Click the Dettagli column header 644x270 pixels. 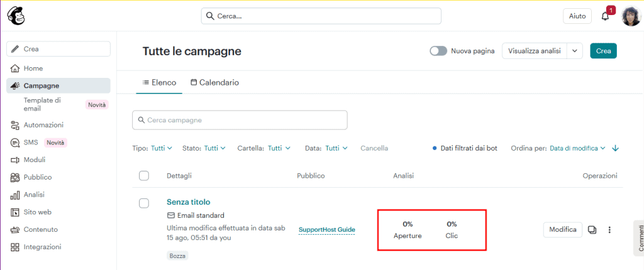(x=179, y=176)
